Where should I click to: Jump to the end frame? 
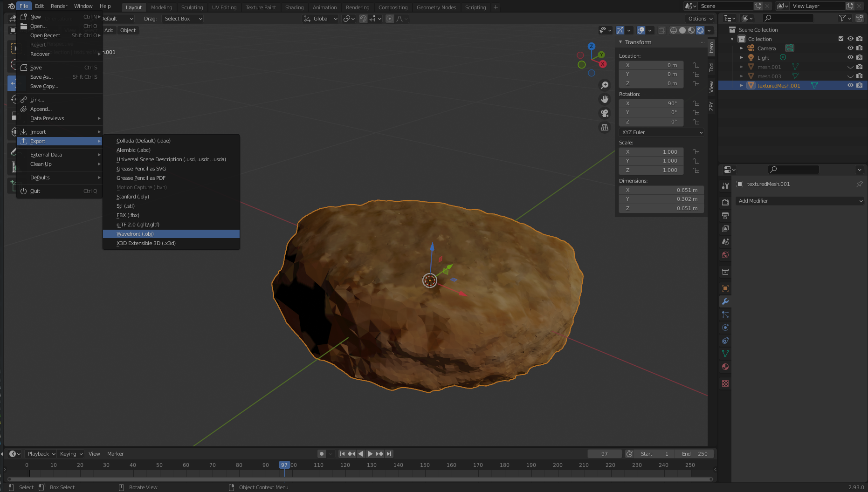coord(389,454)
